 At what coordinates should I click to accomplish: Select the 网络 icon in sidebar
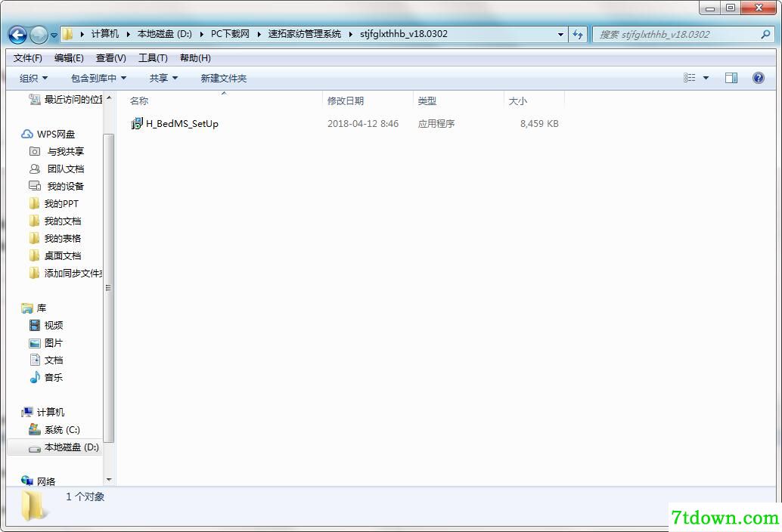coord(27,481)
